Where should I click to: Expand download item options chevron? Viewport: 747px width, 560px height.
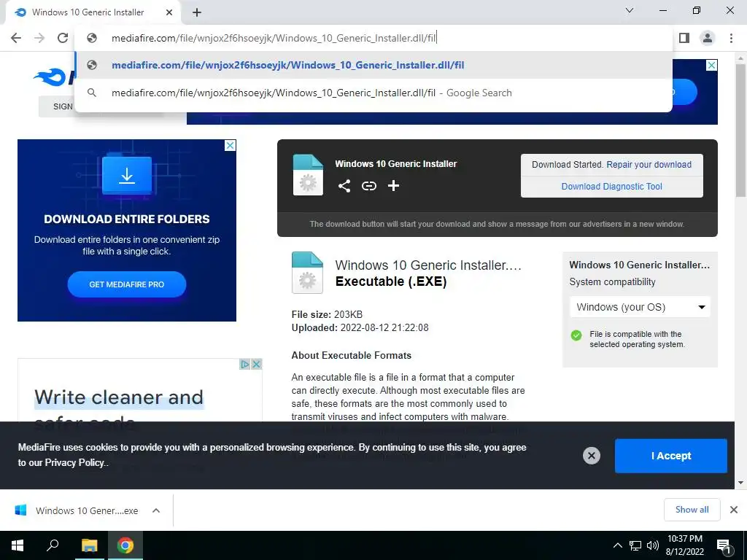156,510
